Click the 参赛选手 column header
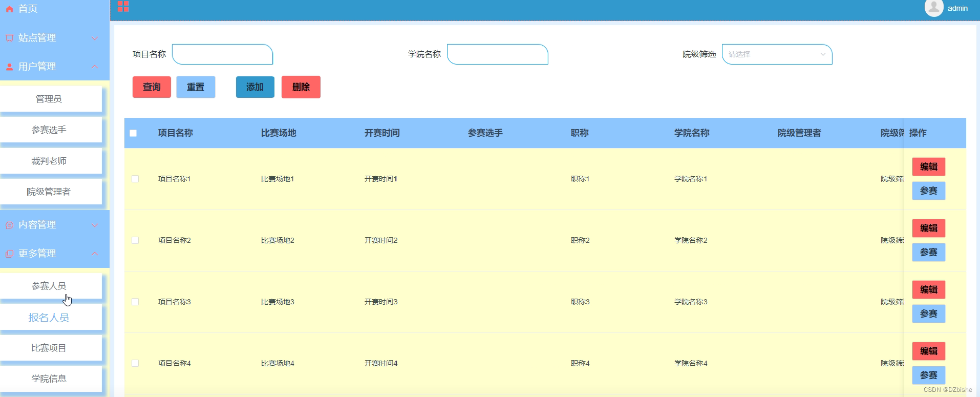 (x=485, y=133)
